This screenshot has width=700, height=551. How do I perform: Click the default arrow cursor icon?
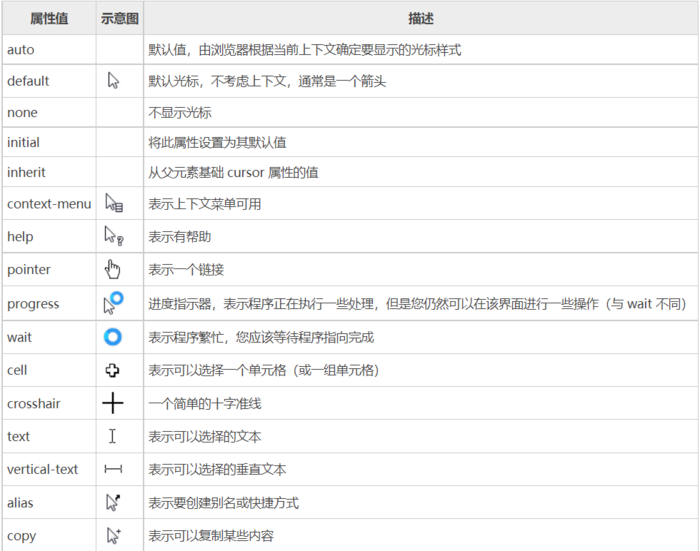pyautogui.click(x=113, y=81)
